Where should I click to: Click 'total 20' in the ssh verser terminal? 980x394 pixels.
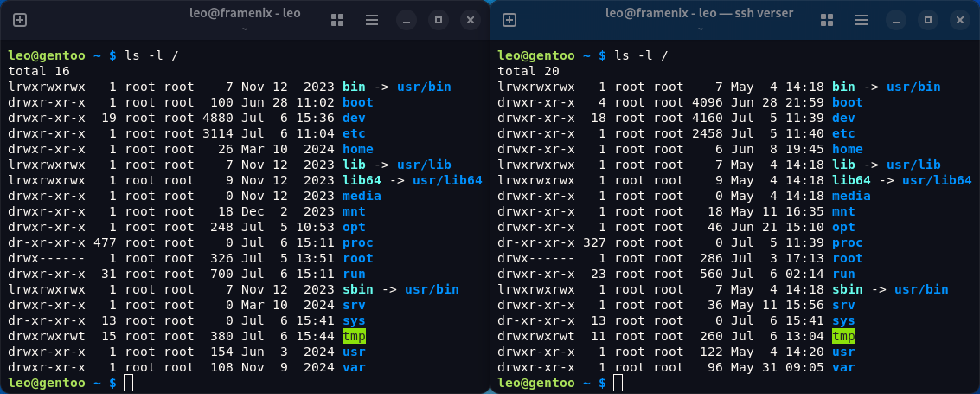[528, 71]
